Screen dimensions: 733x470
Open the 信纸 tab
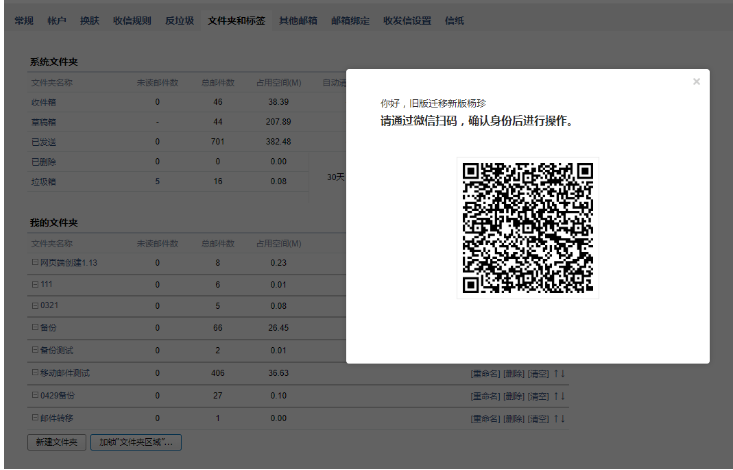point(453,20)
